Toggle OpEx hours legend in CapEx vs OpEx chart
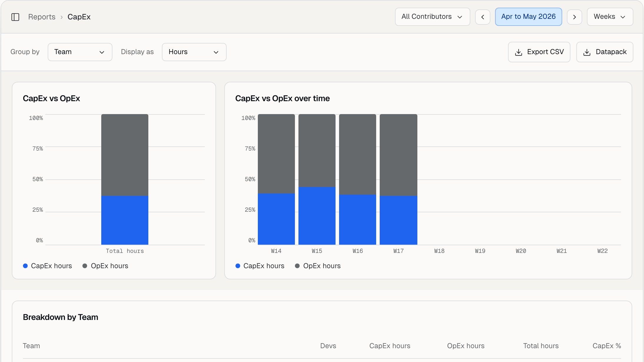 [x=105, y=266]
